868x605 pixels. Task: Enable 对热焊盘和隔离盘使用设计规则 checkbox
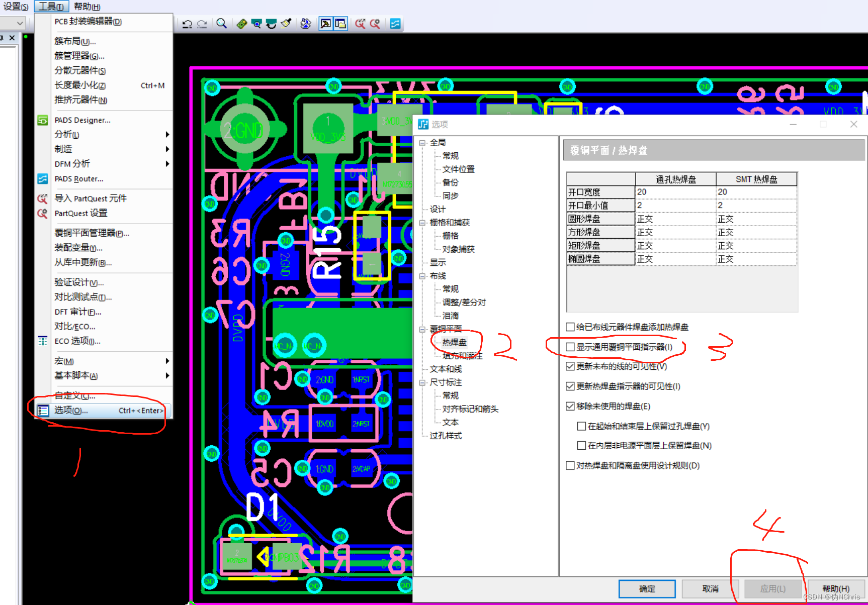coord(570,465)
